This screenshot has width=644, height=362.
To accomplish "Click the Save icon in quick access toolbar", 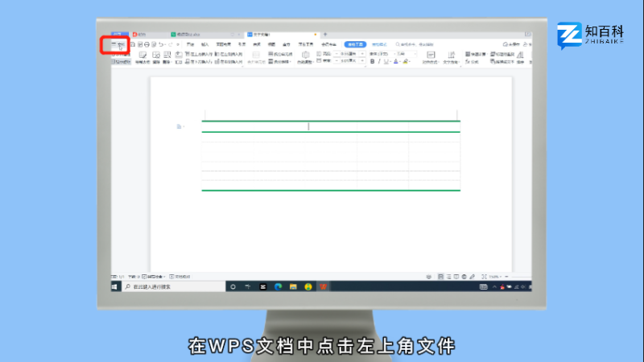I will click(x=133, y=44).
